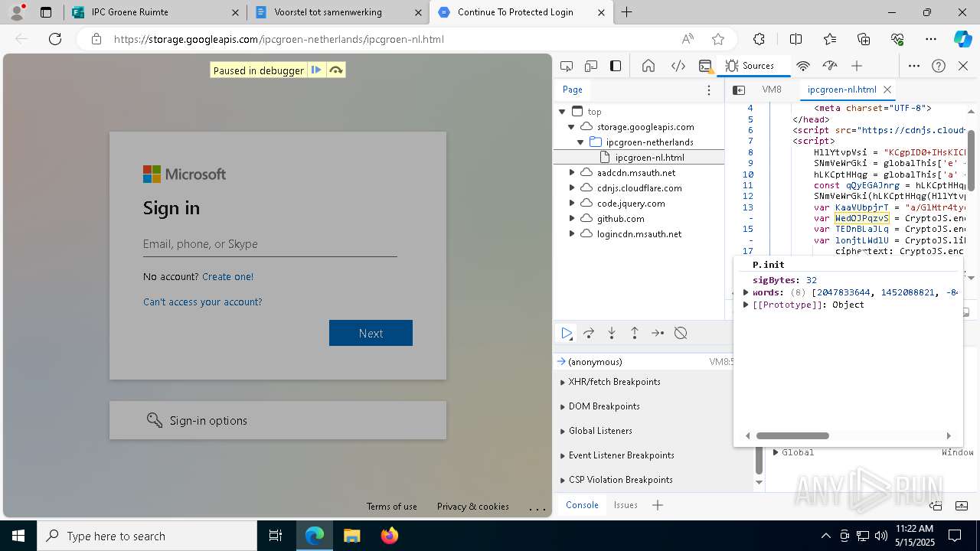Open the Console panel icon in toolbar
Viewport: 980px width, 551px height.
click(706, 66)
